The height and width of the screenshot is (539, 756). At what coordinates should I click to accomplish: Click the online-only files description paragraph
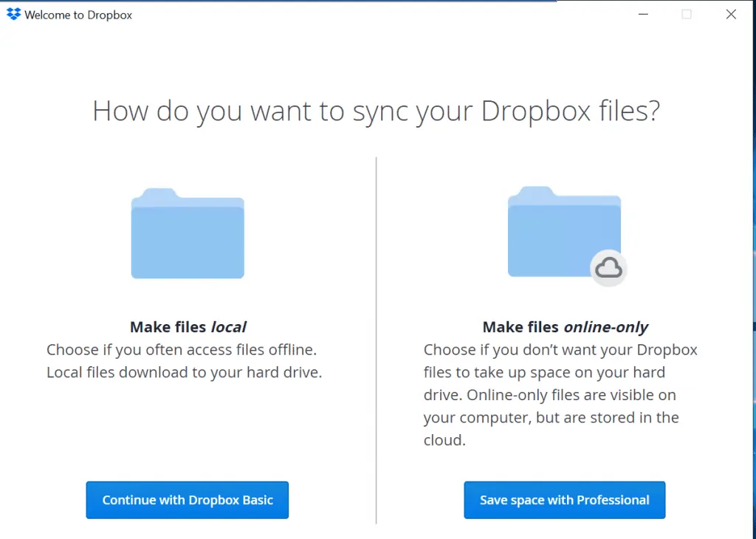point(560,394)
